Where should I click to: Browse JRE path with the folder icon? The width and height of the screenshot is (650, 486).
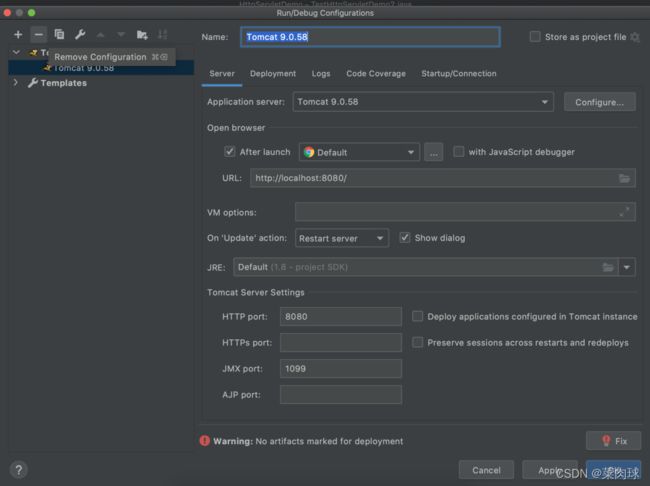pos(608,267)
